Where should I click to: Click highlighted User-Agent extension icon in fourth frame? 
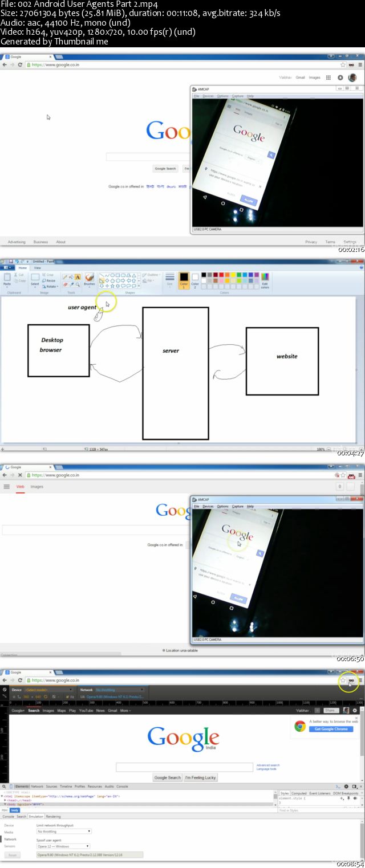point(351,680)
